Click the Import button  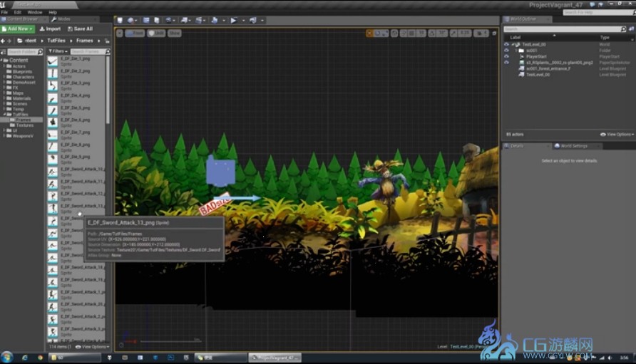point(50,28)
